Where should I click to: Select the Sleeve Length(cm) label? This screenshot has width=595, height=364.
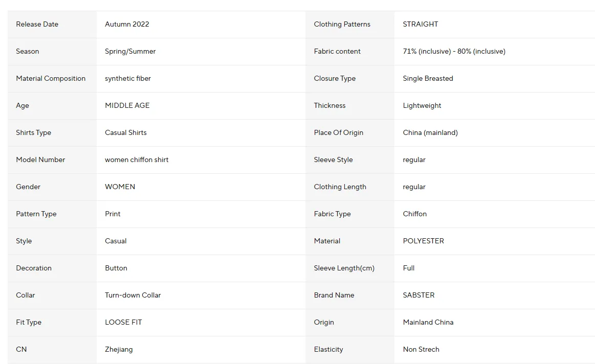pos(344,268)
